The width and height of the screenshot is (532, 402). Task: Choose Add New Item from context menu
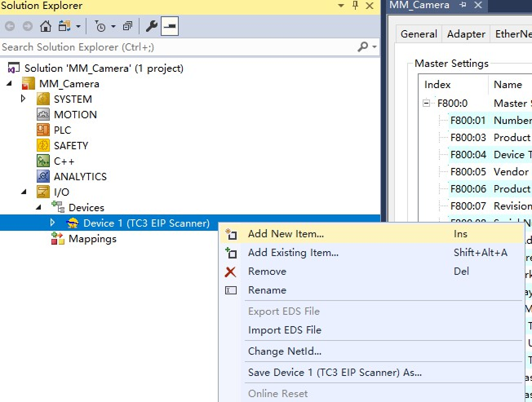coord(286,234)
